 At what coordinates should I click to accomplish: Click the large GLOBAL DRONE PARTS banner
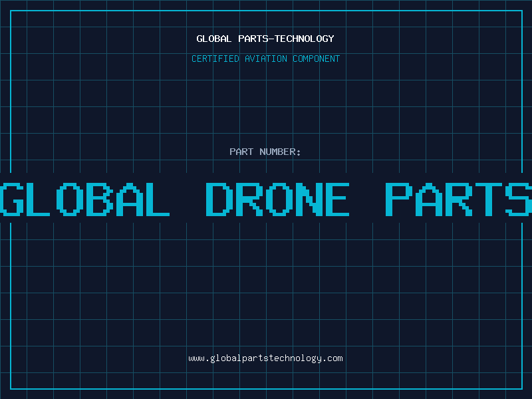(x=266, y=199)
